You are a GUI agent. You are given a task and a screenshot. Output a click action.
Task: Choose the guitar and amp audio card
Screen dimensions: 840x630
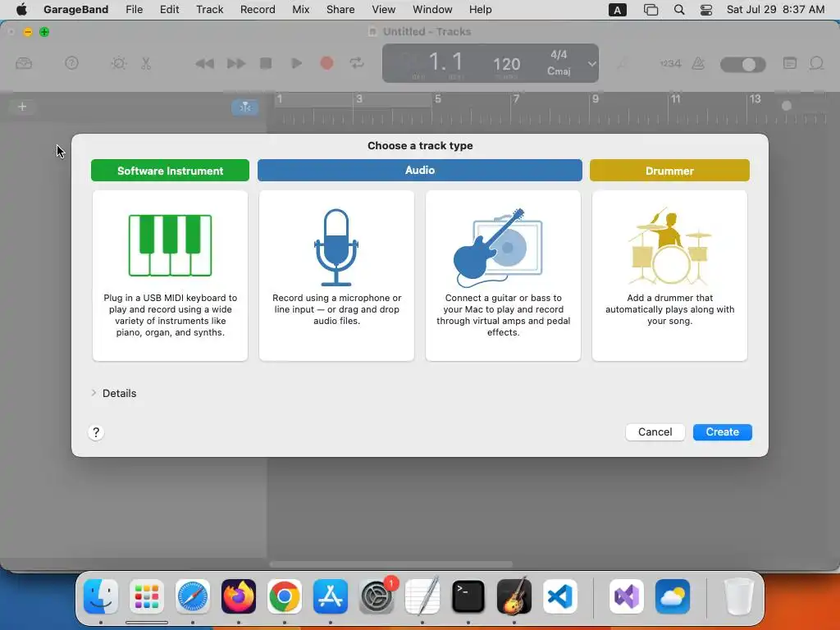point(503,276)
